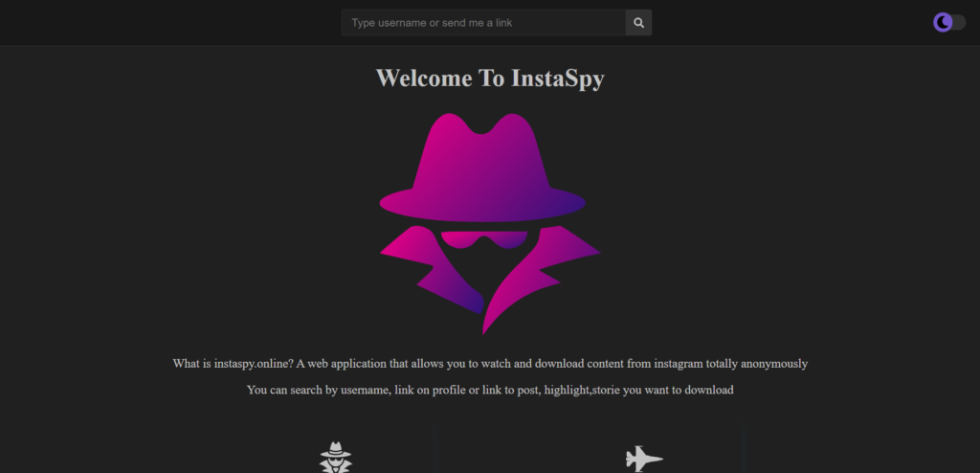Click the 'Welcome To InstaSpy' heading
This screenshot has height=473, width=980.
490,79
